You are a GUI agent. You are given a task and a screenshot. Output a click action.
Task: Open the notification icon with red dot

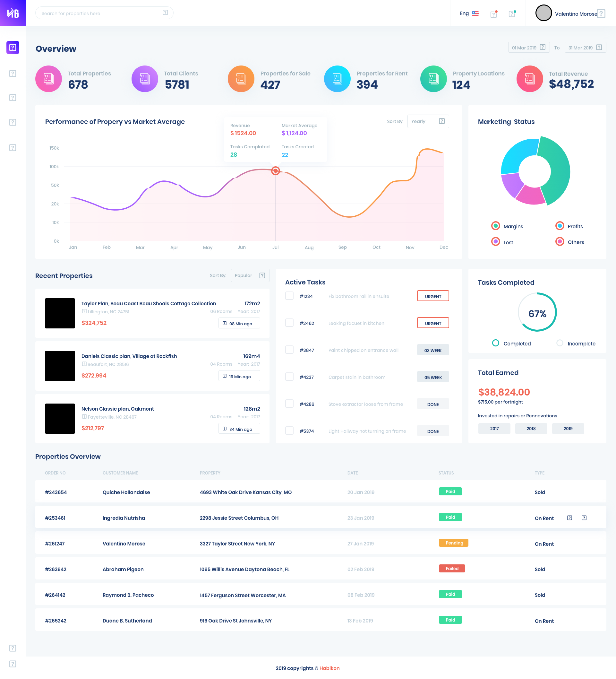pos(493,14)
